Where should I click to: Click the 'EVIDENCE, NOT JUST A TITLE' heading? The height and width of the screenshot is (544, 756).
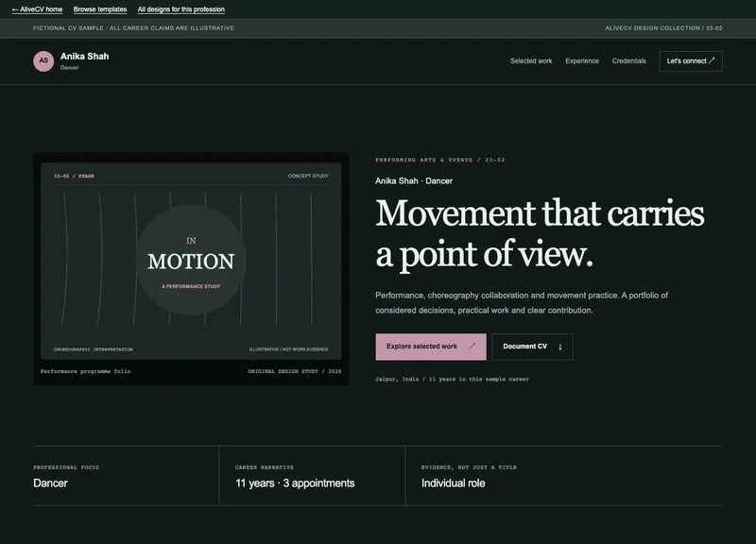point(469,467)
